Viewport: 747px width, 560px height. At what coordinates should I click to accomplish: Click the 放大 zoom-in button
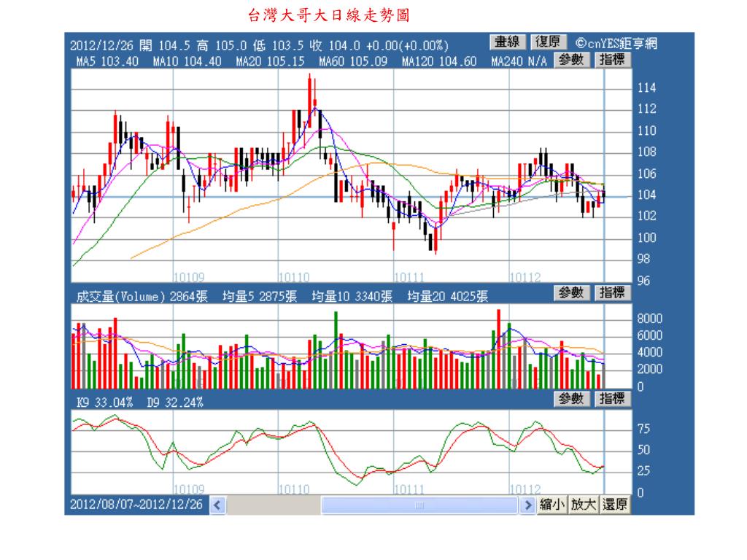tap(584, 505)
